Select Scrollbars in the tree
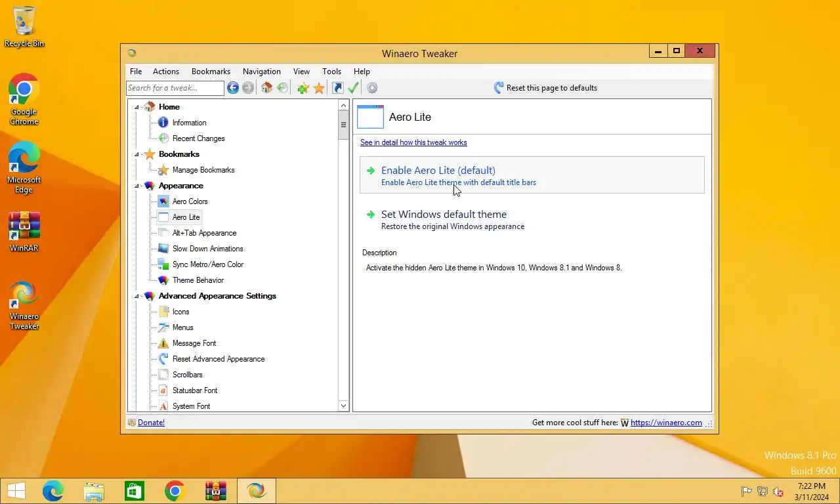The image size is (840, 504). [x=187, y=375]
